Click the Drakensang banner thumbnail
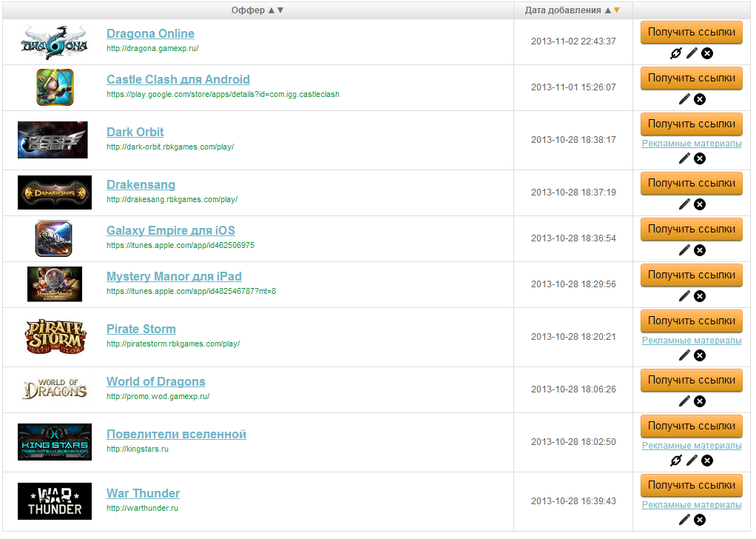The width and height of the screenshot is (756, 539). pyautogui.click(x=55, y=192)
